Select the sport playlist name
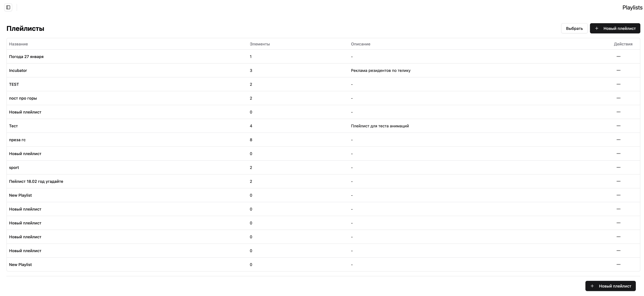Viewport: 644px width, 296px height. tap(14, 168)
